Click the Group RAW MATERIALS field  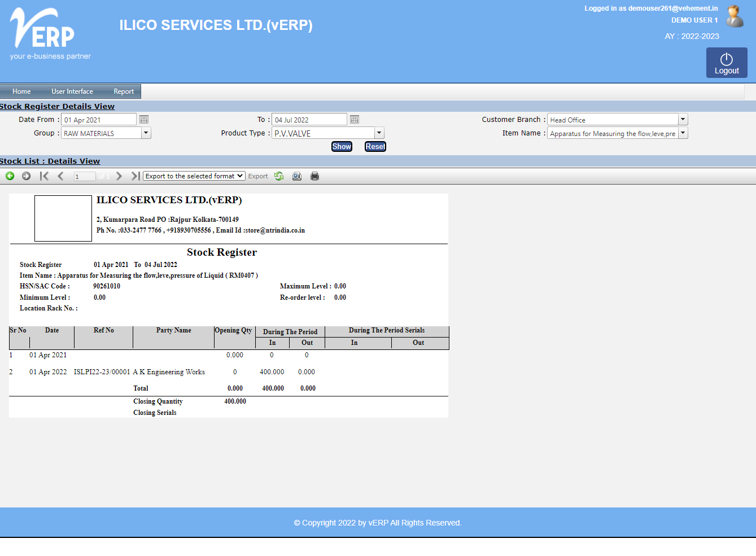[102, 133]
